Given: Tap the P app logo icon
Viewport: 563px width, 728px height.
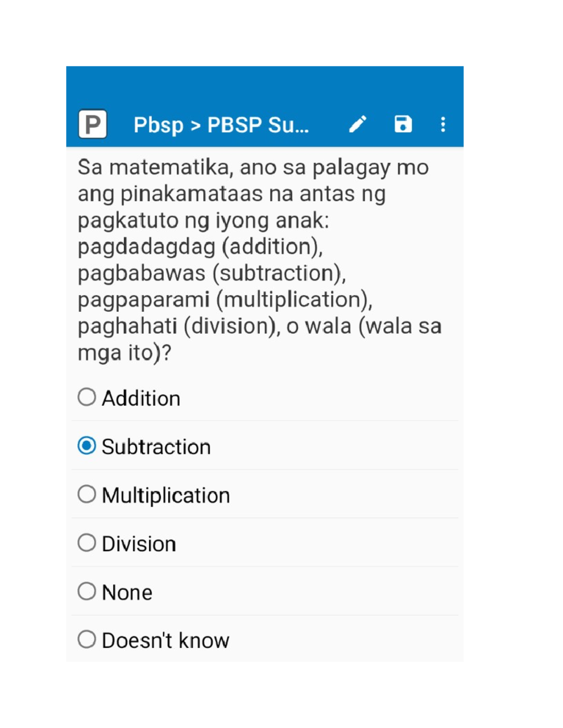Looking at the screenshot, I should click(92, 124).
